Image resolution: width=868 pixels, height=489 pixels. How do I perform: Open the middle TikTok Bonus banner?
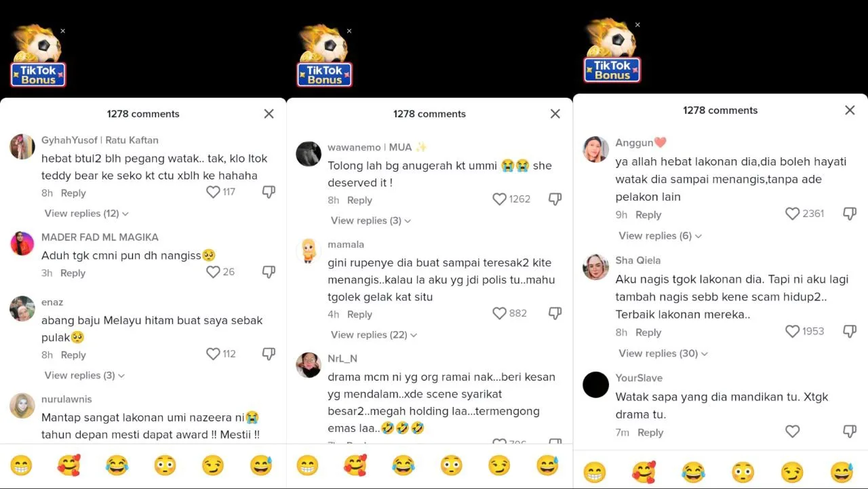pyautogui.click(x=324, y=56)
